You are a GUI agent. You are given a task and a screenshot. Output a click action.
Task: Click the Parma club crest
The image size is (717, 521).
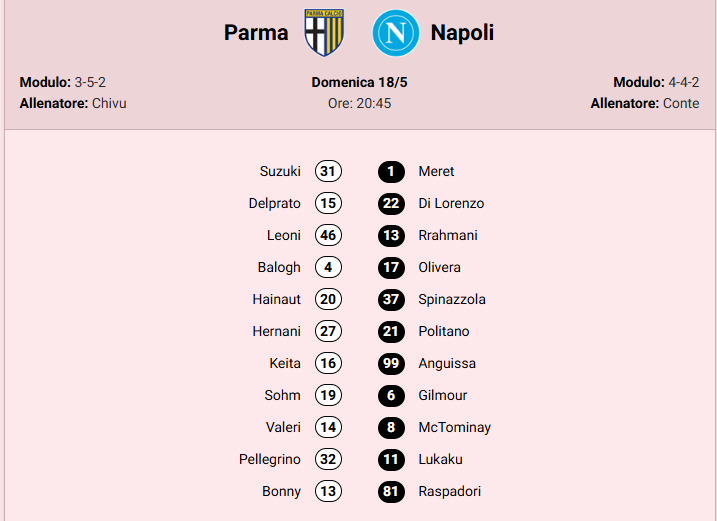coord(324,33)
